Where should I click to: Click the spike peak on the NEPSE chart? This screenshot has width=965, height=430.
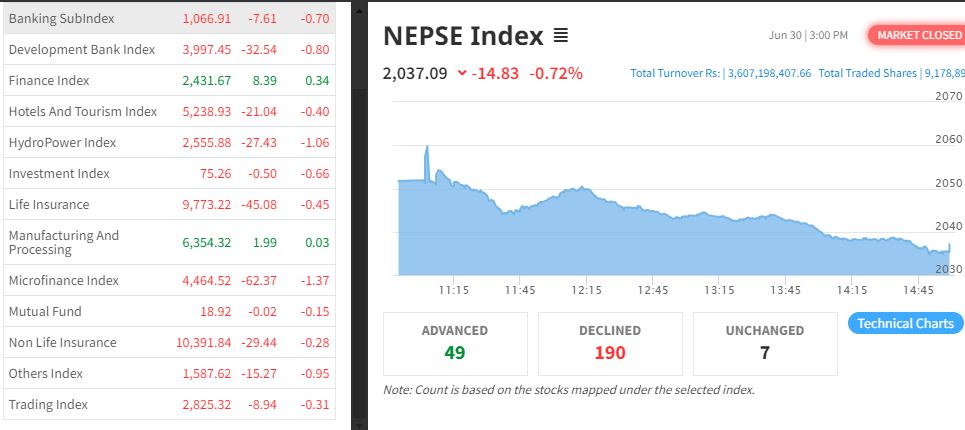(427, 147)
